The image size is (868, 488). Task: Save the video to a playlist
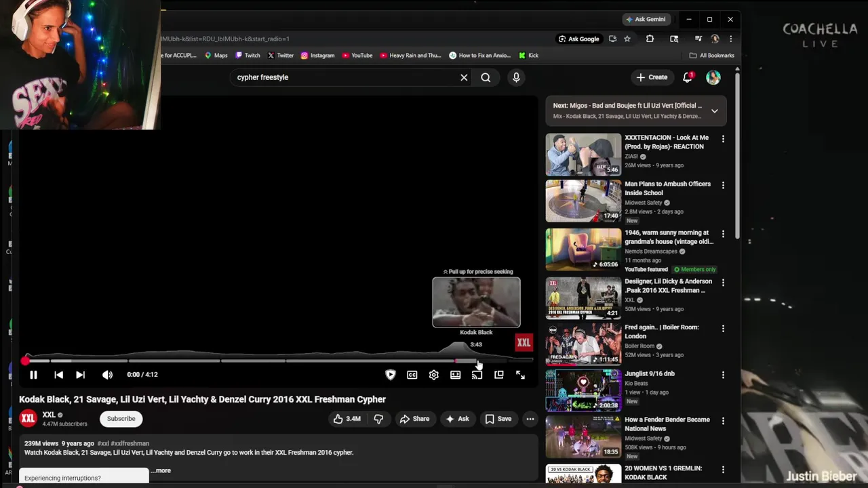(x=498, y=419)
